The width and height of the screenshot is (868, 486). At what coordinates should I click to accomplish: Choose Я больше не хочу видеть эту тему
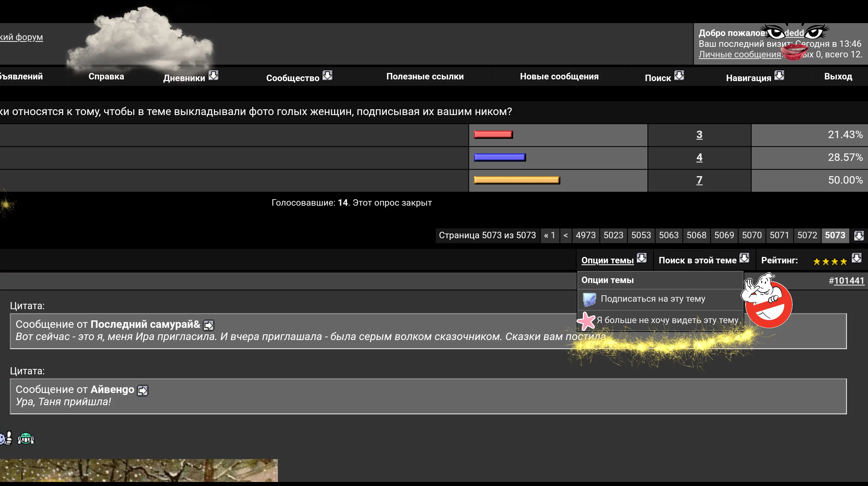coord(667,320)
